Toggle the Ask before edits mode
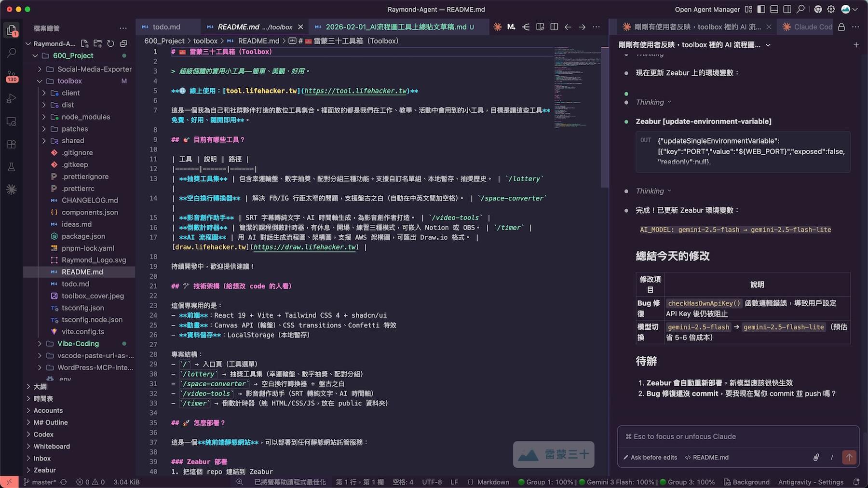 [650, 457]
